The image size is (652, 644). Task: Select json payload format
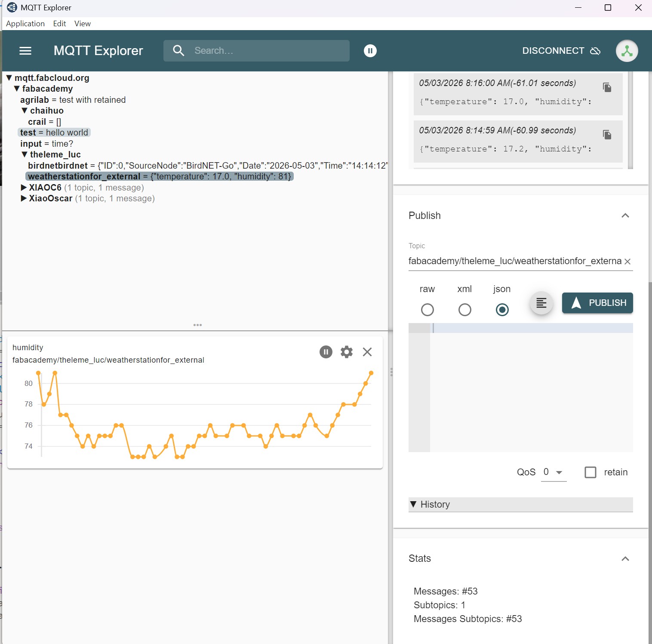point(502,310)
